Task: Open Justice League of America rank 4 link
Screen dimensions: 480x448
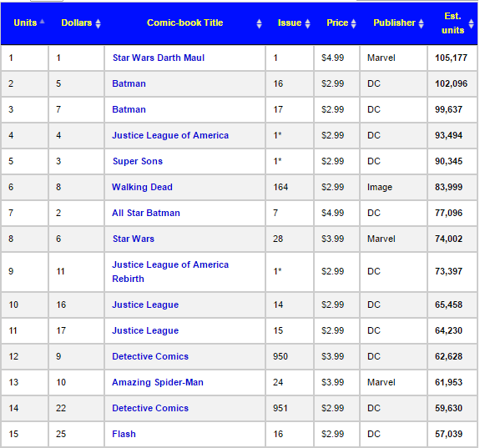Action: tap(170, 135)
